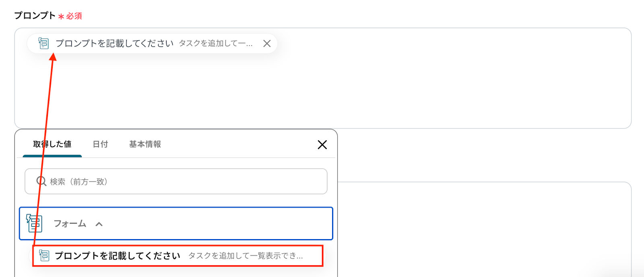Click the form icon in the prompt chip
The width and height of the screenshot is (644, 277).
click(x=43, y=43)
